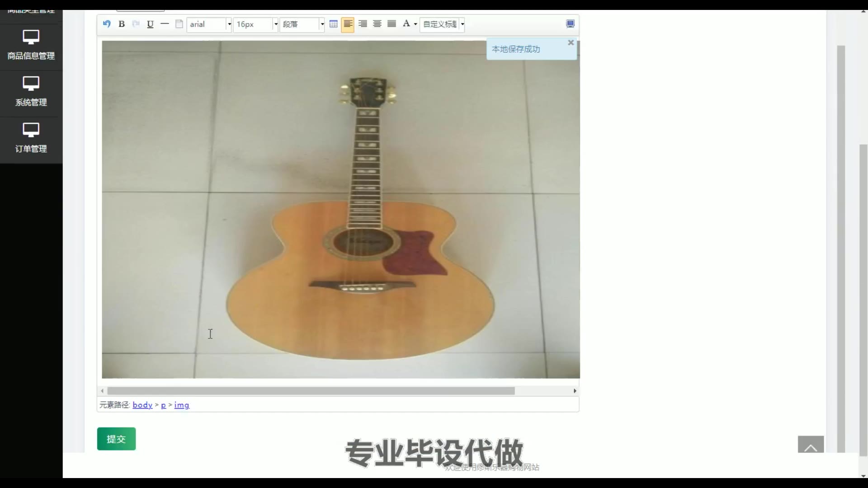Insert a horizontal rule line
The height and width of the screenshot is (488, 868).
[x=165, y=24]
